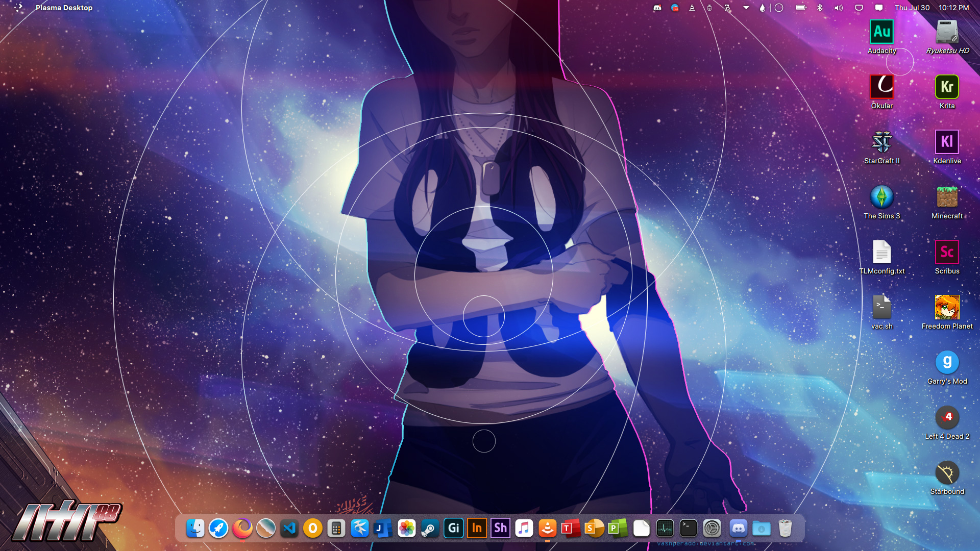Toggle Bluetooth from the system tray
Image resolution: width=980 pixels, height=551 pixels.
(820, 8)
